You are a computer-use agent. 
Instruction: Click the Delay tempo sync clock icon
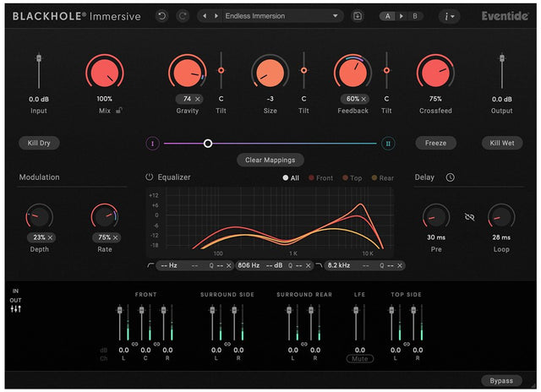click(x=450, y=177)
